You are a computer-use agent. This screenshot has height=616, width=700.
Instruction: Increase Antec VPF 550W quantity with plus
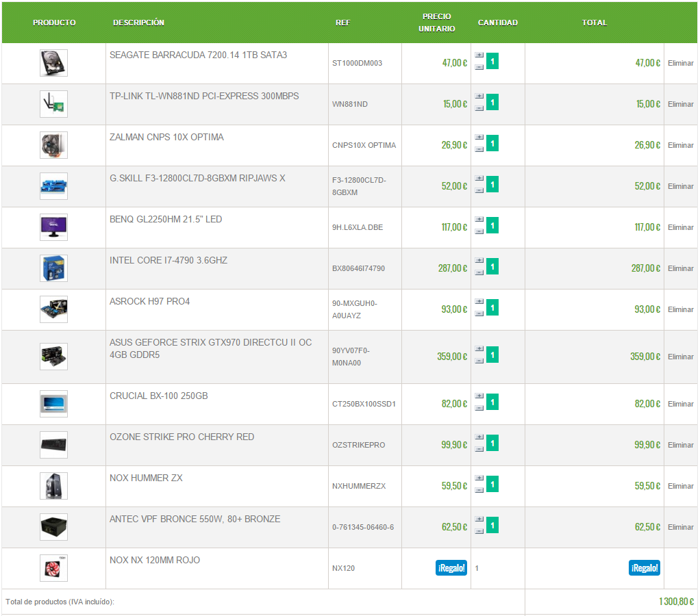(x=479, y=519)
